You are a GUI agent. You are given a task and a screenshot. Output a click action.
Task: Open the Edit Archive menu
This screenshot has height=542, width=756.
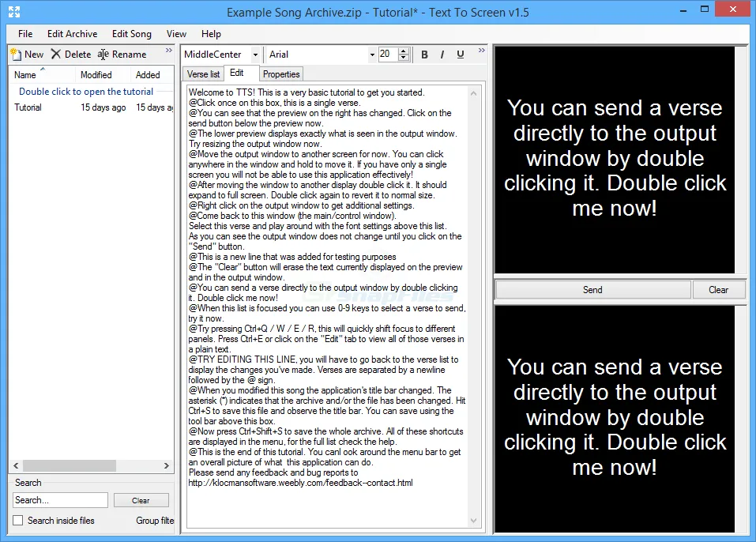73,34
